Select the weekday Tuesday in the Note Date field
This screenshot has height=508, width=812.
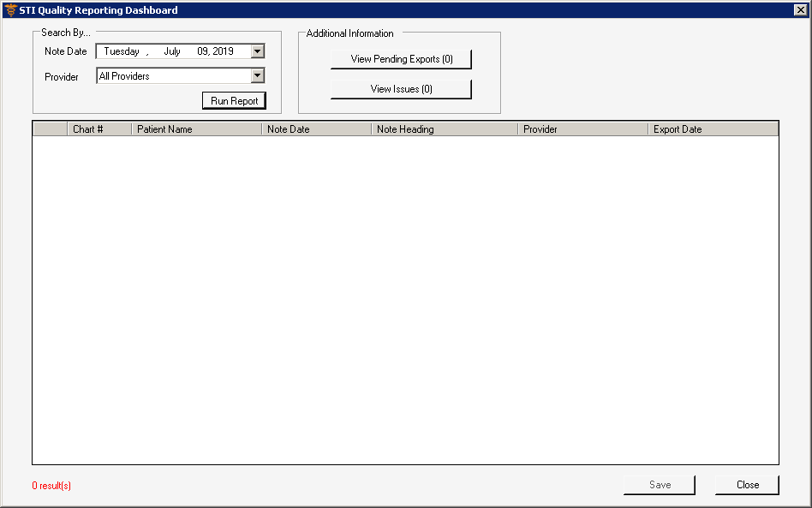[122, 51]
